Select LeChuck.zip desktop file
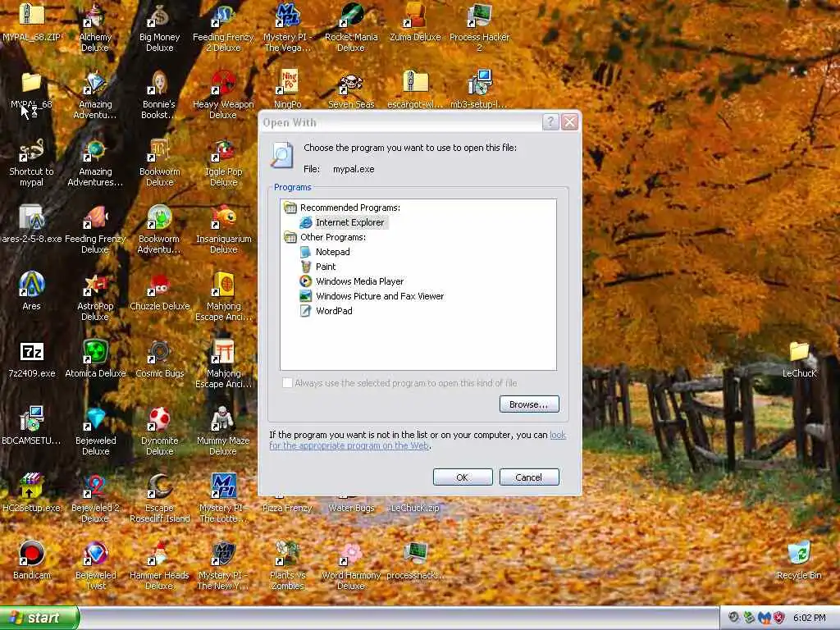Viewport: 840px width, 630px height. (415, 507)
